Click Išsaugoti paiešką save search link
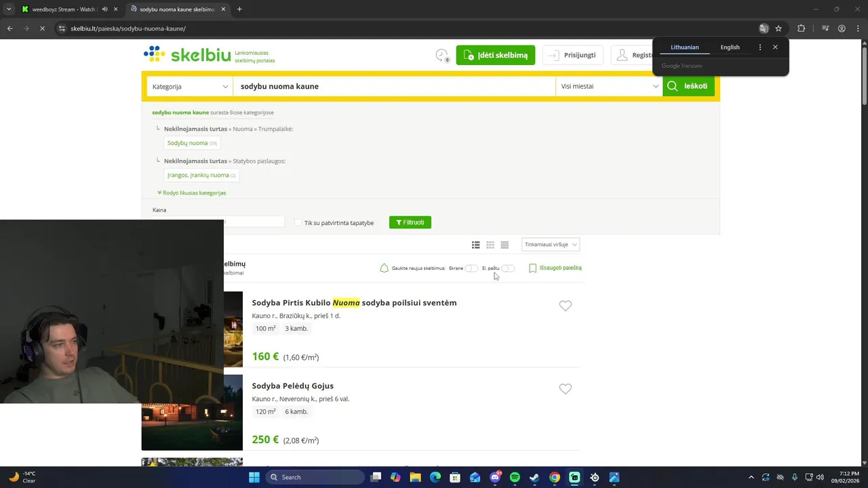Viewport: 868px width, 488px height. coord(555,268)
